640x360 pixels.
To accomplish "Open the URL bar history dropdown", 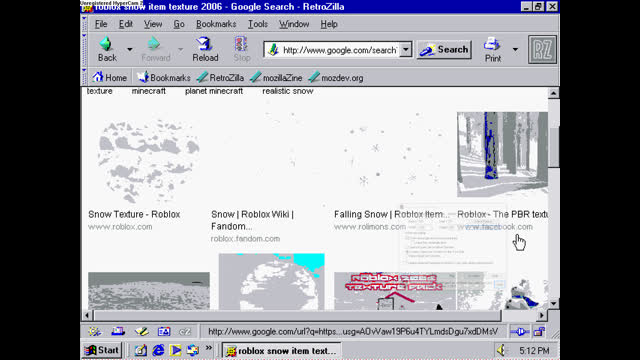I will [406, 49].
